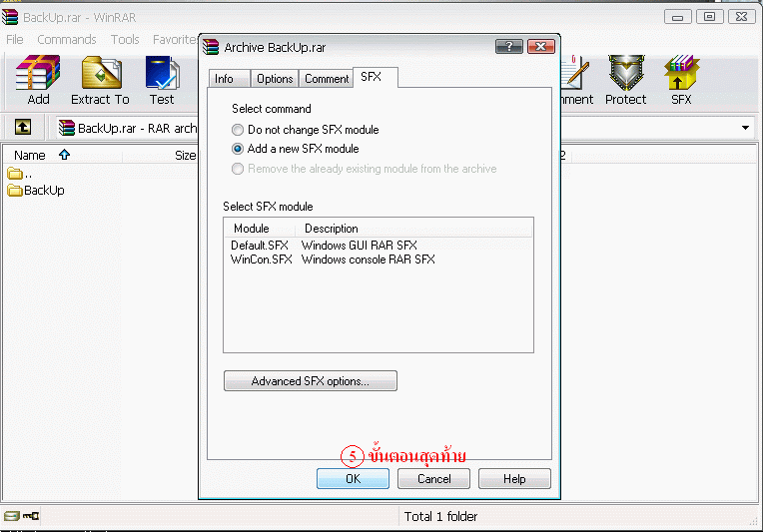
Task: Click the dialog's book-stack title icon
Action: tap(211, 47)
